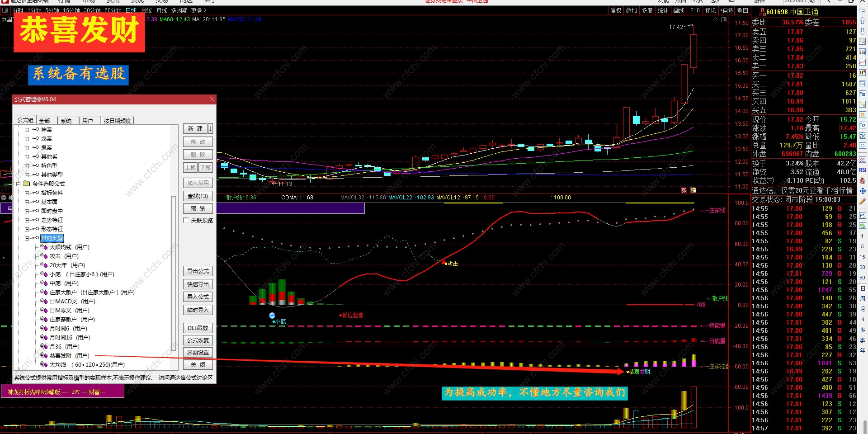Toggle the side panel icon above price axis

pos(724,20)
